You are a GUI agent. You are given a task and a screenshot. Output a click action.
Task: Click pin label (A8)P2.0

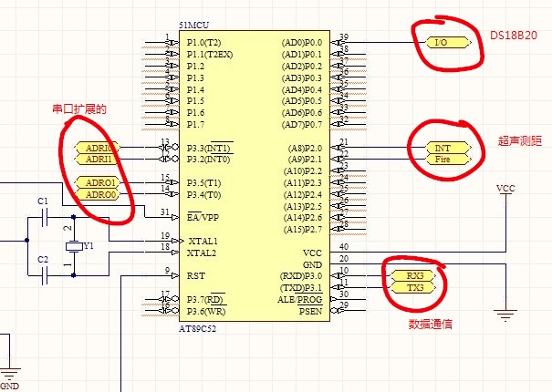click(305, 149)
